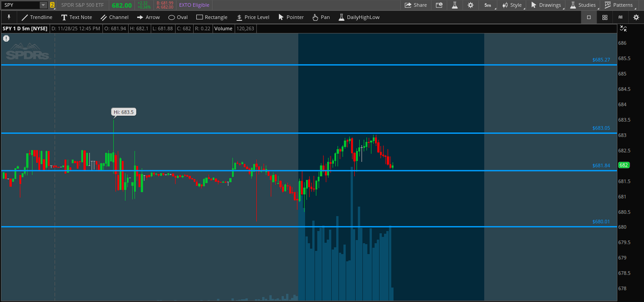The width and height of the screenshot is (644, 302).
Task: Click the +2.32 price change value
Action: [x=142, y=3]
